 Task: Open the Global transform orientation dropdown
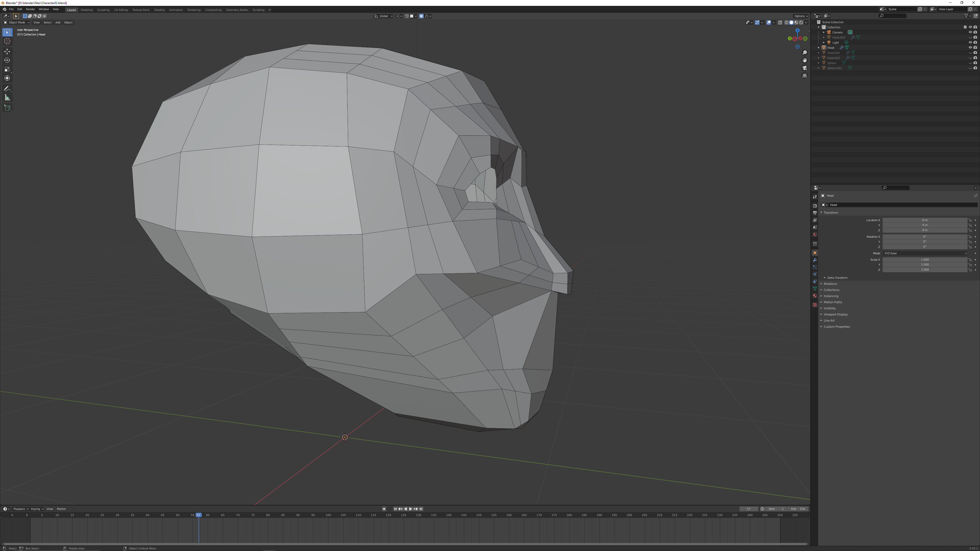point(384,16)
